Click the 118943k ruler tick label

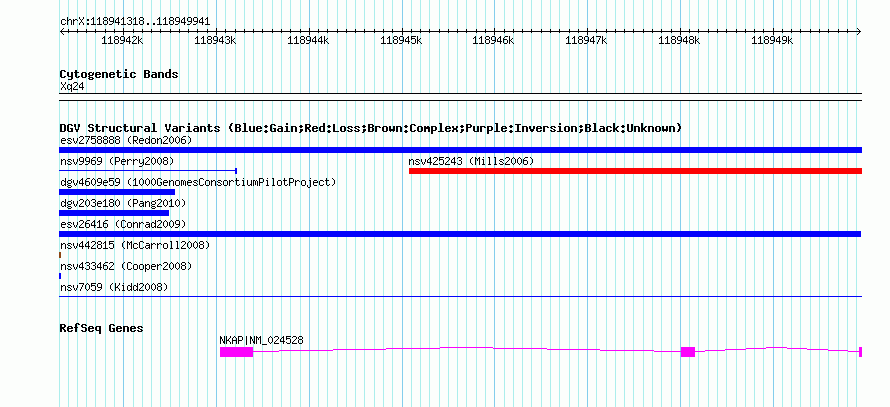pos(215,40)
